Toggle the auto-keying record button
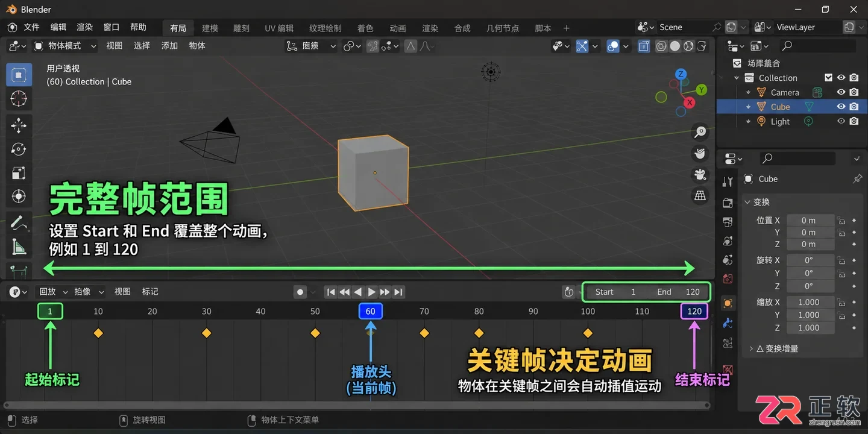868x434 pixels. coord(300,292)
